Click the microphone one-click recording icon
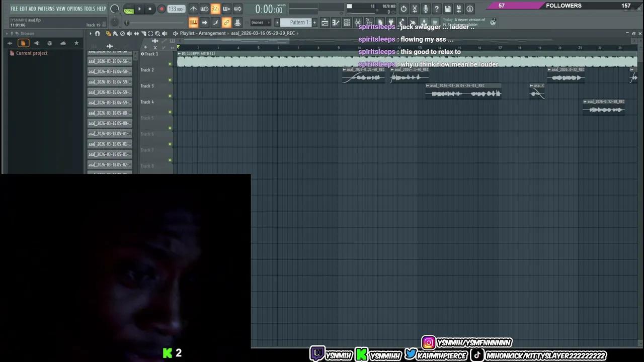Image resolution: width=644 pixels, height=362 pixels. [425, 9]
